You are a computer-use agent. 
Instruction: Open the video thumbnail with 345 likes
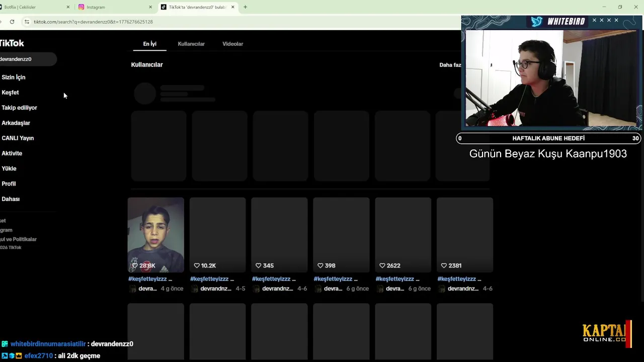pos(279,235)
